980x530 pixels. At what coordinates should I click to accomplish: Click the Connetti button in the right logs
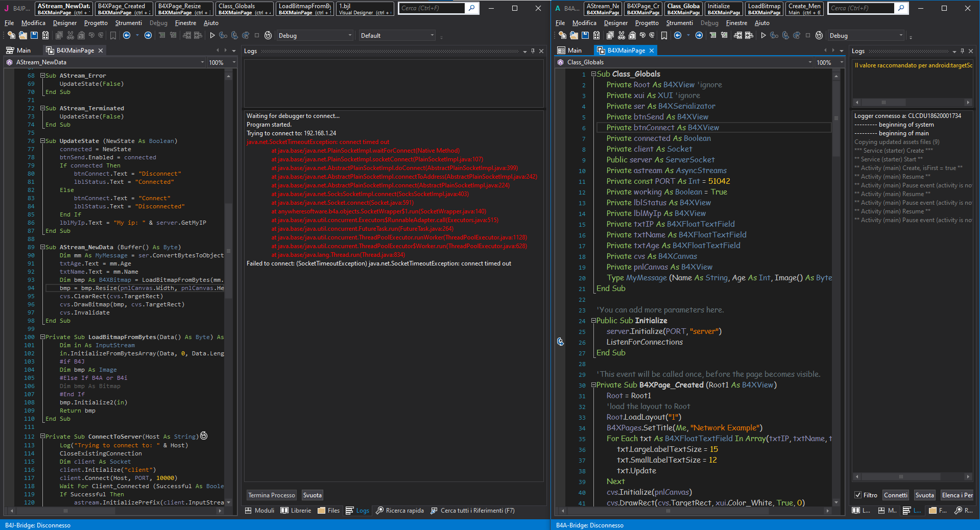(x=895, y=495)
